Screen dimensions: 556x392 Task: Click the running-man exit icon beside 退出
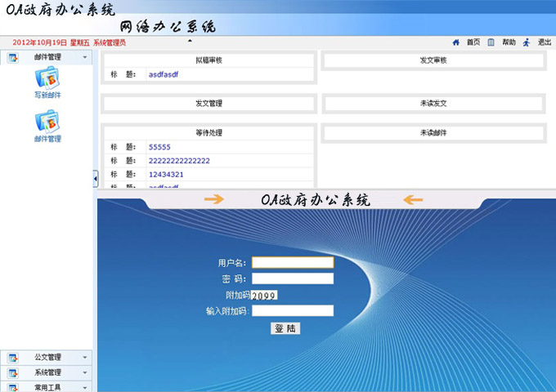(x=527, y=42)
